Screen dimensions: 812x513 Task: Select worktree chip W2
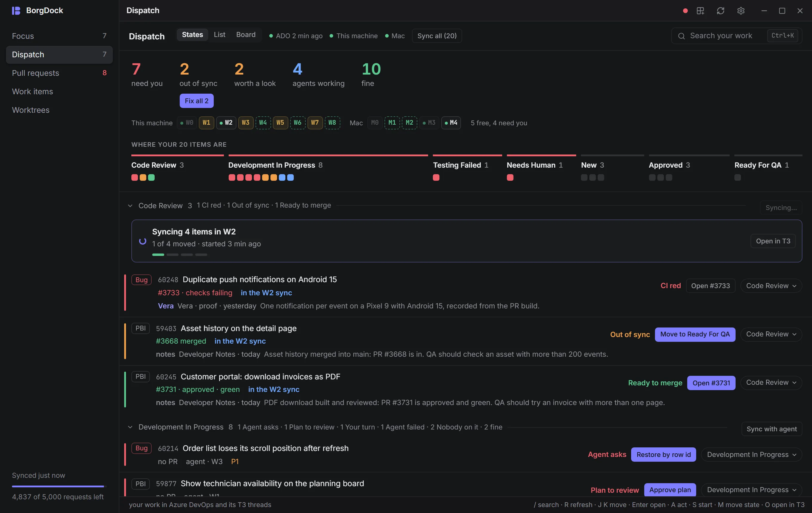226,123
